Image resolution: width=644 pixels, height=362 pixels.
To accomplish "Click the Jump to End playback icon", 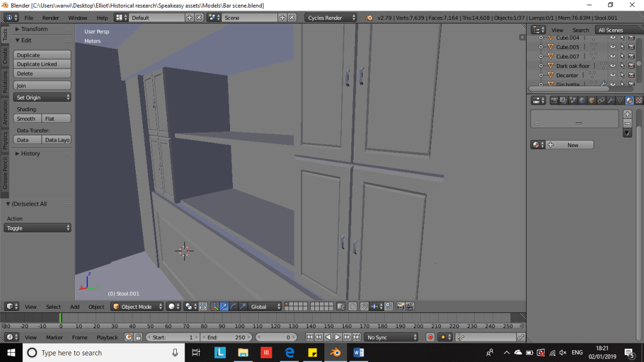I will [x=356, y=337].
